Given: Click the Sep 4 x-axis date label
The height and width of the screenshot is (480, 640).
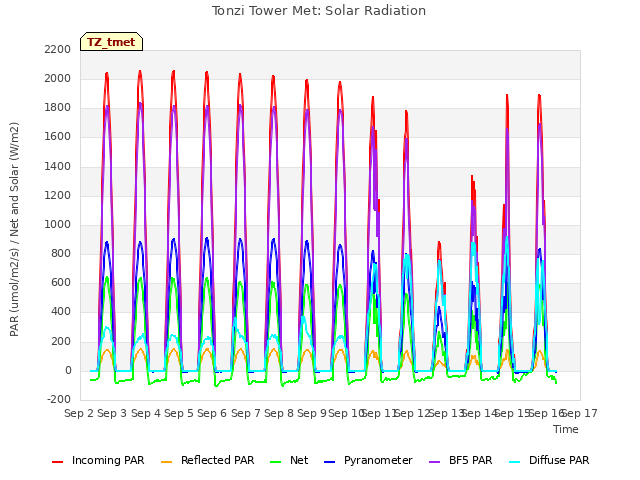Looking at the screenshot, I should pos(146,413).
